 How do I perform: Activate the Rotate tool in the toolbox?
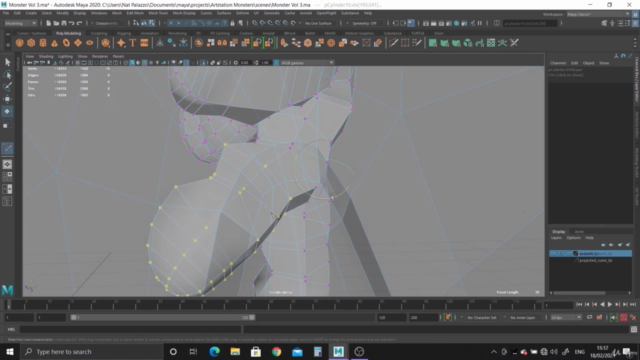point(7,111)
